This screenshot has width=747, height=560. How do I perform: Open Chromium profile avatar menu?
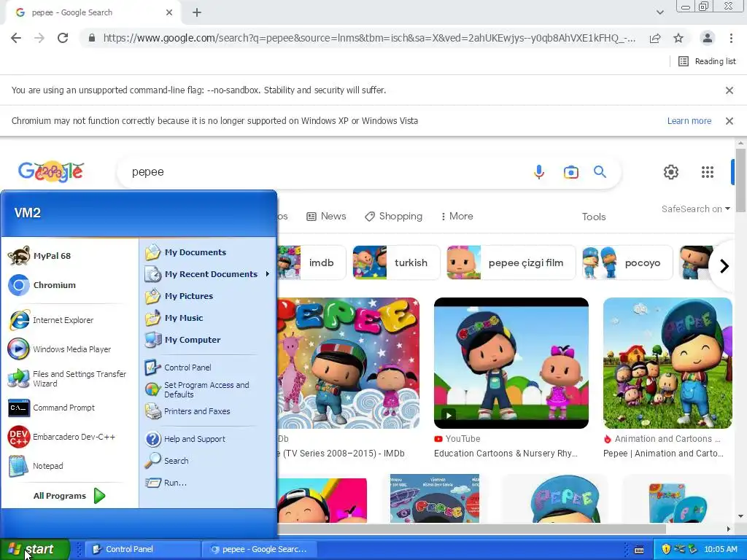tap(708, 38)
